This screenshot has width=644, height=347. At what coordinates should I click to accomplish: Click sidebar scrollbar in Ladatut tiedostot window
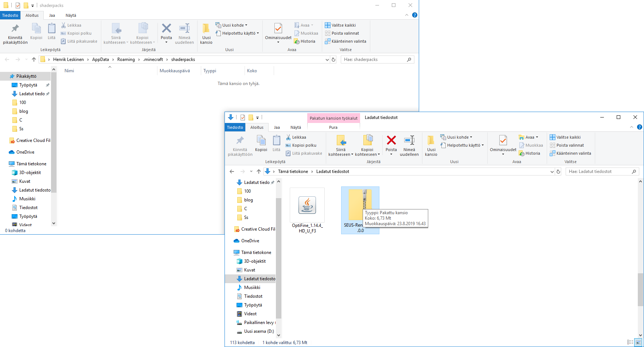(x=279, y=258)
